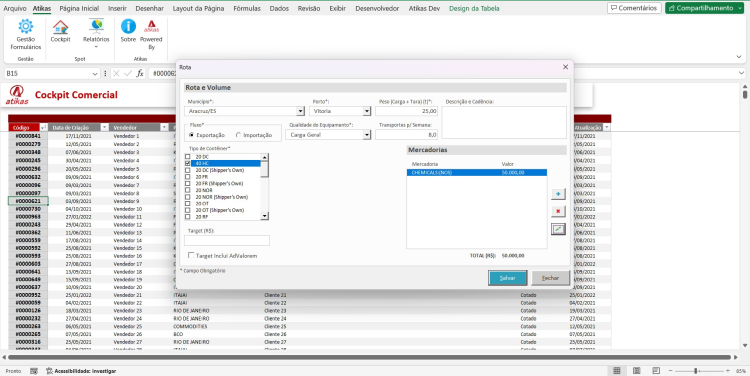Viewport: 750px width, 376px height.
Task: Check the 20 FR container checkbox
Action: coord(188,177)
